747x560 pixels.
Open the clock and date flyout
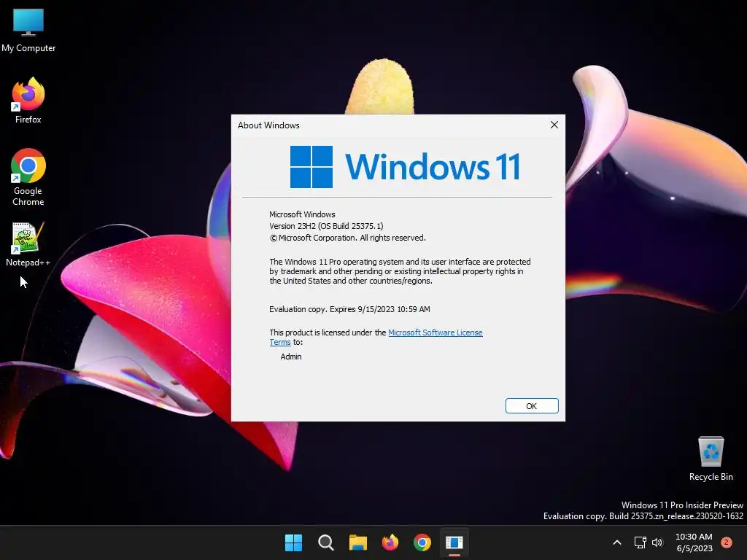pos(694,542)
